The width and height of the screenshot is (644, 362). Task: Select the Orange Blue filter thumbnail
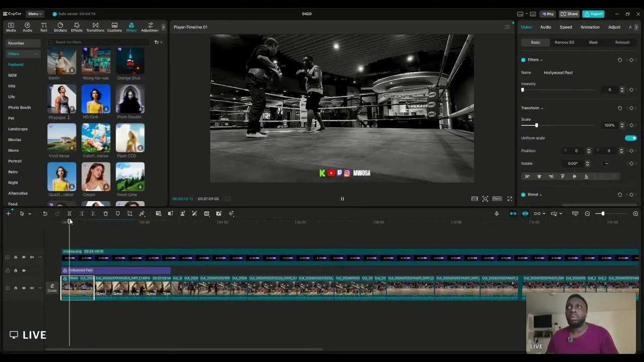tap(130, 61)
